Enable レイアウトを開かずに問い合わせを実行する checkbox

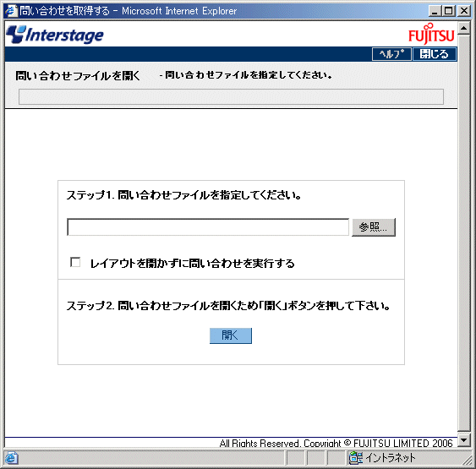(x=75, y=262)
